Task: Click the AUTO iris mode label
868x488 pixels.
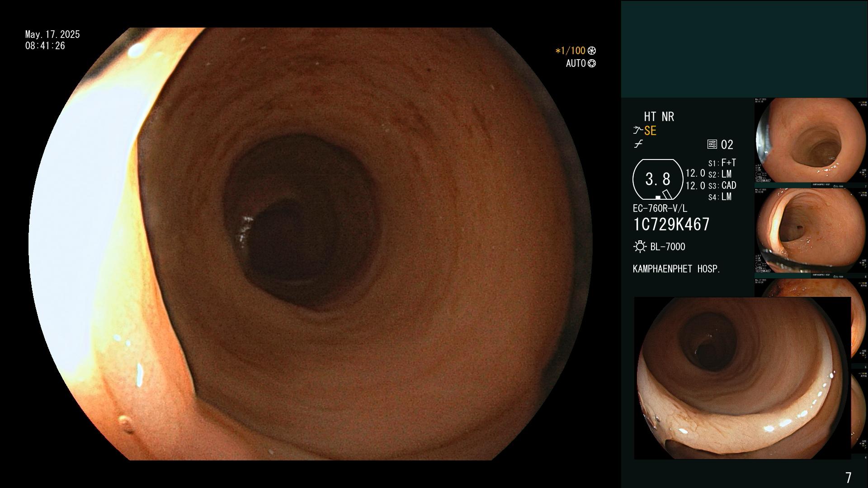Action: pos(576,64)
